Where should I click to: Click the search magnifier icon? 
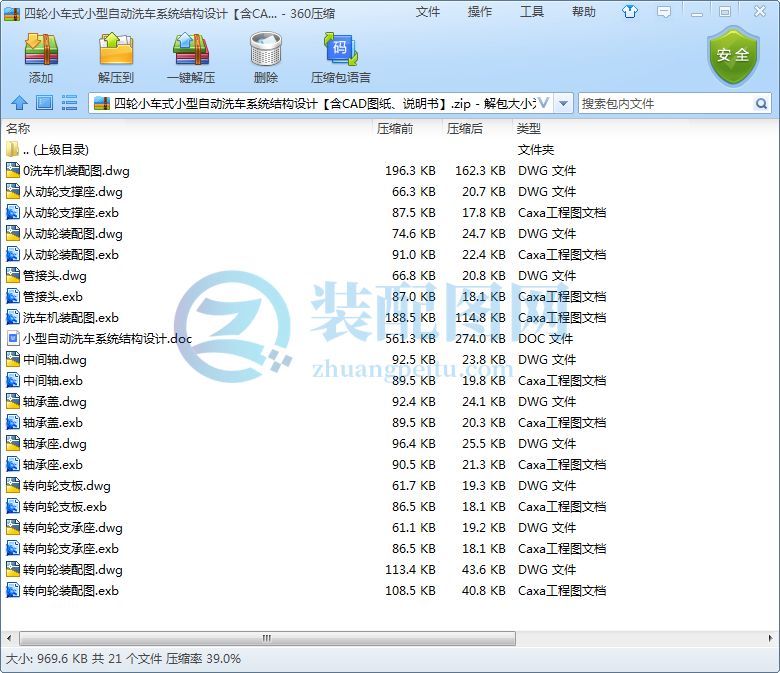click(761, 103)
